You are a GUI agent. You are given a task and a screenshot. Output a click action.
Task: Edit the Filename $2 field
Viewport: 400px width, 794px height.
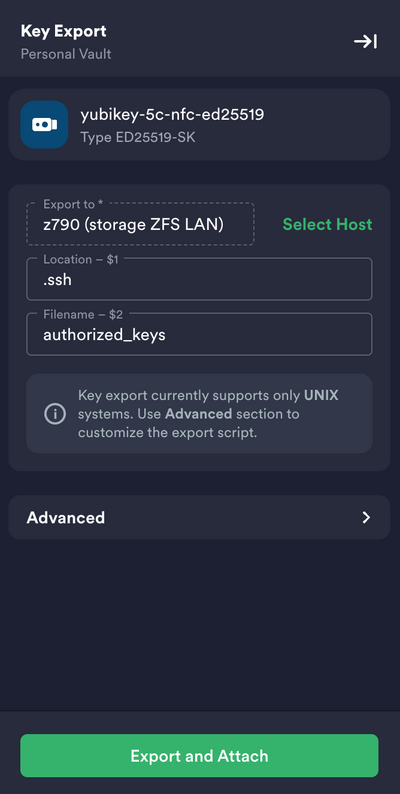pos(199,334)
